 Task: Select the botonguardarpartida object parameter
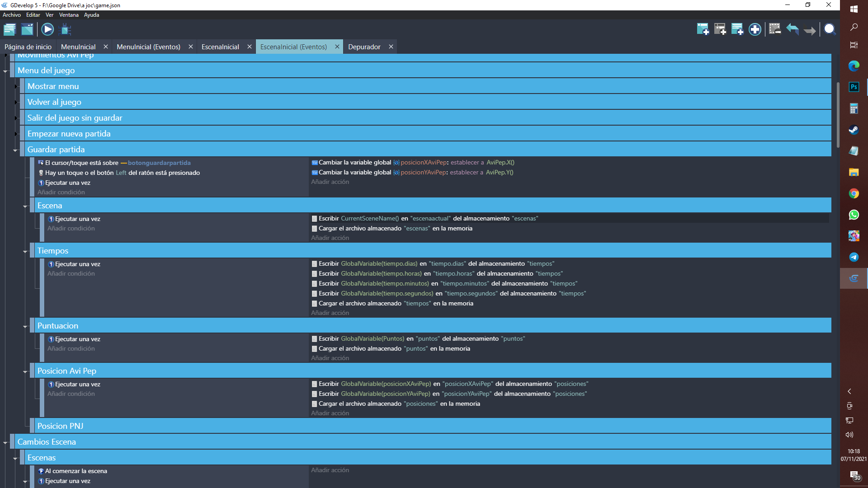159,163
